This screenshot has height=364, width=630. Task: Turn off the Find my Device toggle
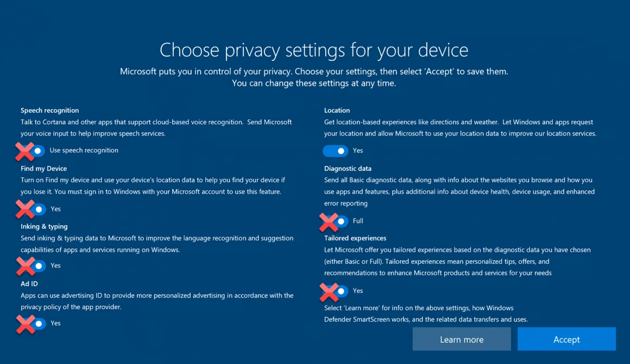click(32, 209)
